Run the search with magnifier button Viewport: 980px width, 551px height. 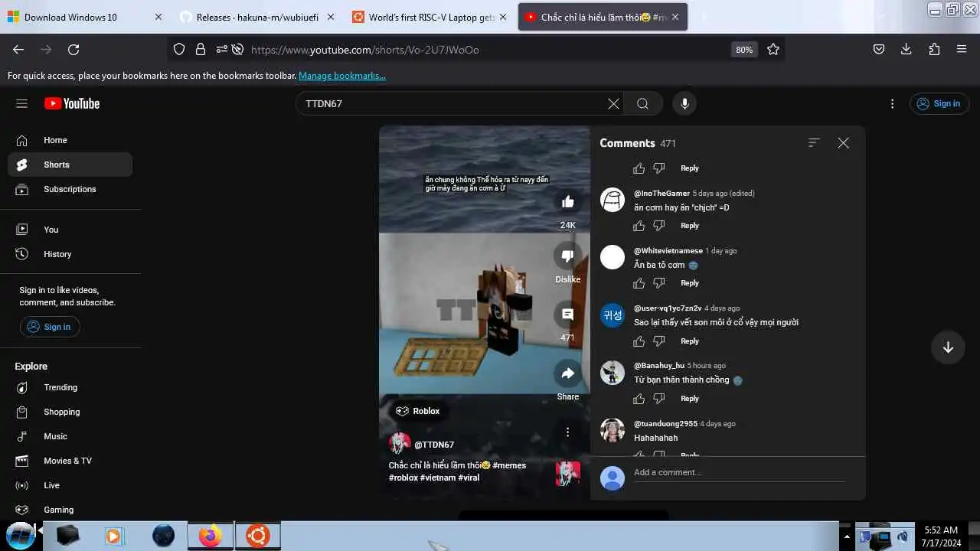tap(642, 103)
